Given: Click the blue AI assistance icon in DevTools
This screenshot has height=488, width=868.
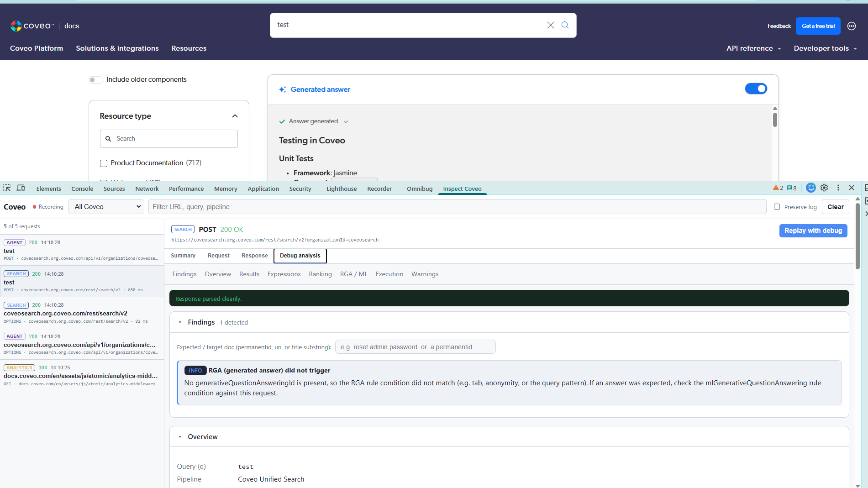Looking at the screenshot, I should [811, 188].
